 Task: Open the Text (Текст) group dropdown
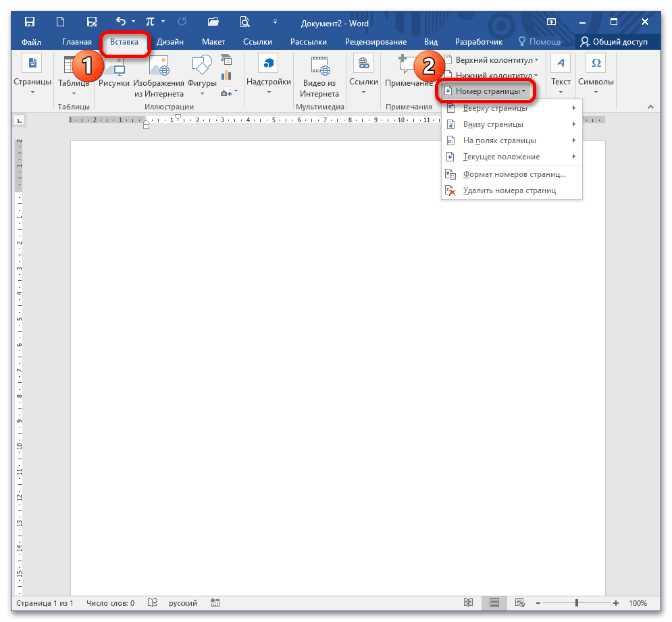pyautogui.click(x=561, y=76)
